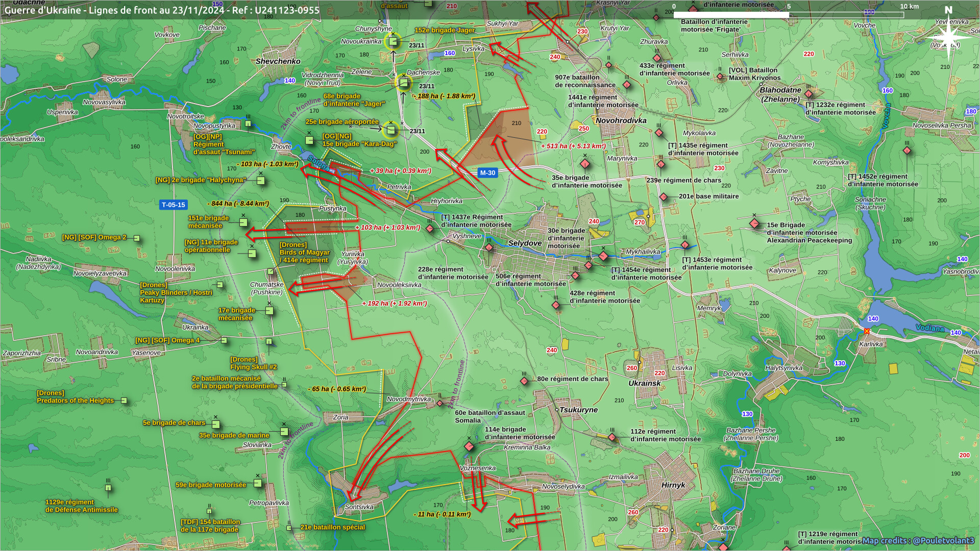Click the Novohrodivka town label
This screenshot has width=980, height=551.
click(x=621, y=121)
